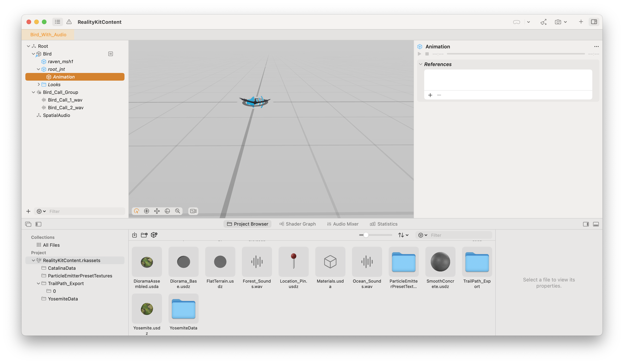Viewport: 624px width, 364px height.
Task: Click the plus button under References
Action: click(430, 95)
